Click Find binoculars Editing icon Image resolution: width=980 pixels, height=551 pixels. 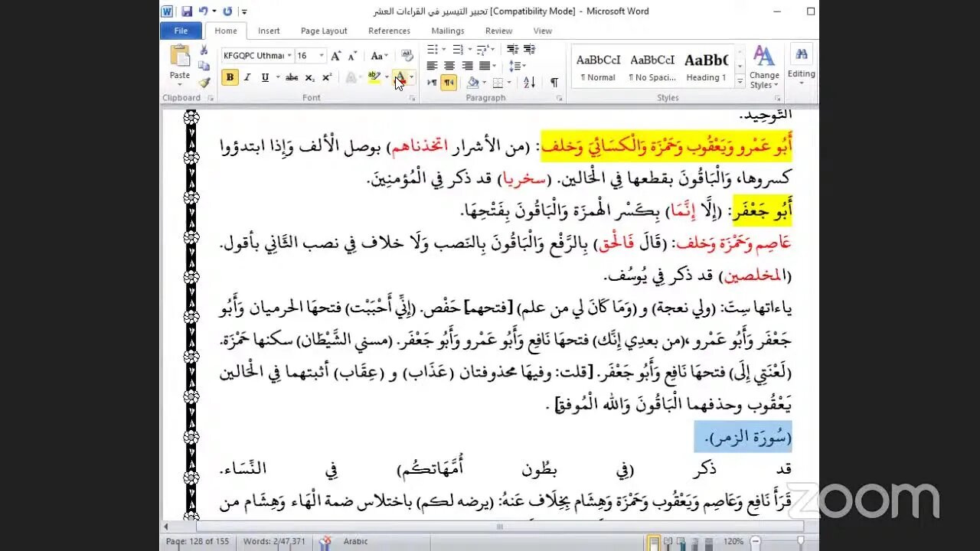point(802,55)
